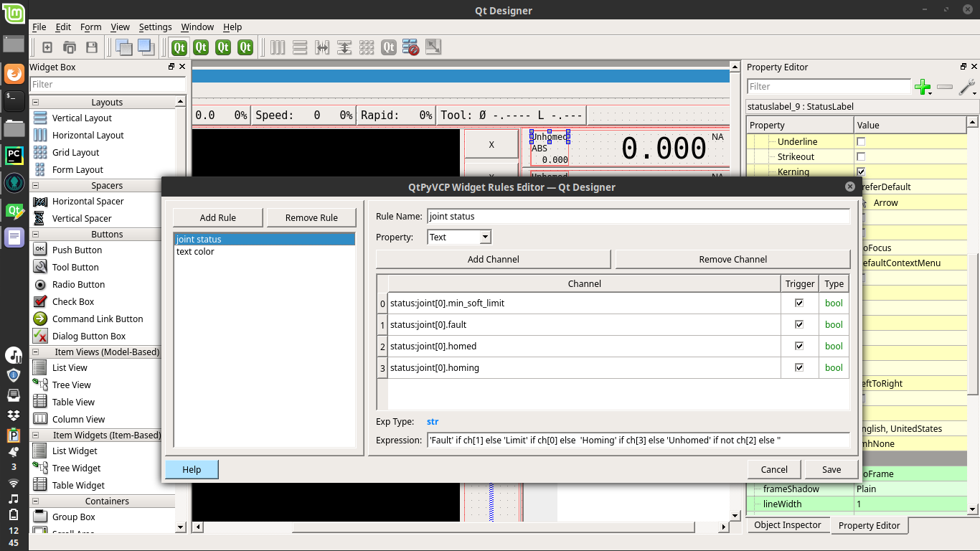Select Tool Button icon in Widget Box
This screenshot has height=551, width=980.
point(40,267)
